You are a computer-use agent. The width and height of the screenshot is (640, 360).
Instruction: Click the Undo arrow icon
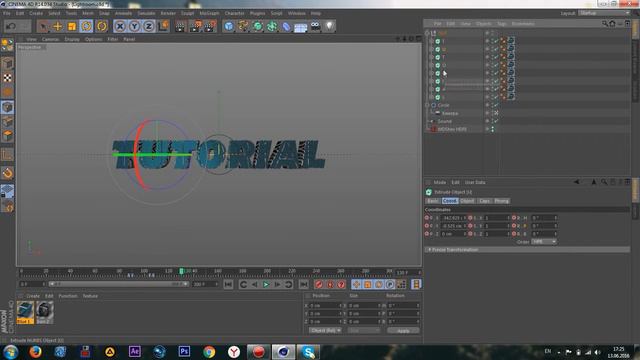pyautogui.click(x=11, y=26)
